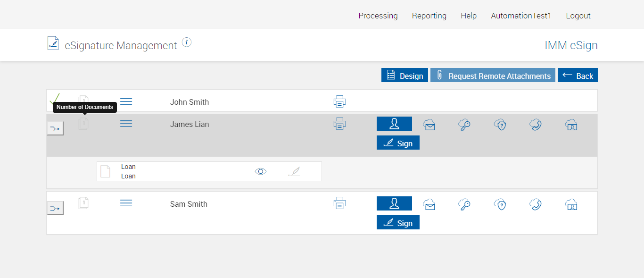Click the Number of Documents icon for Sam Smith
The image size is (644, 278).
(83, 203)
